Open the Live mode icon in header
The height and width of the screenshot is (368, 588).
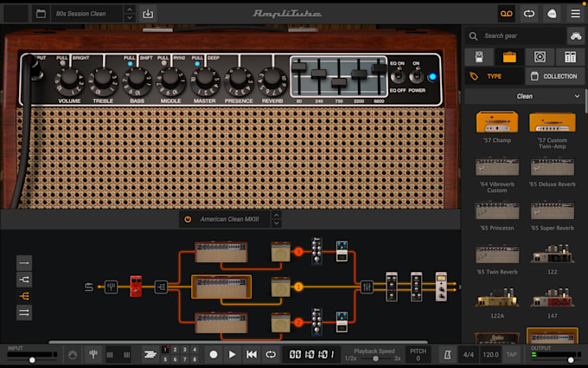click(552, 14)
